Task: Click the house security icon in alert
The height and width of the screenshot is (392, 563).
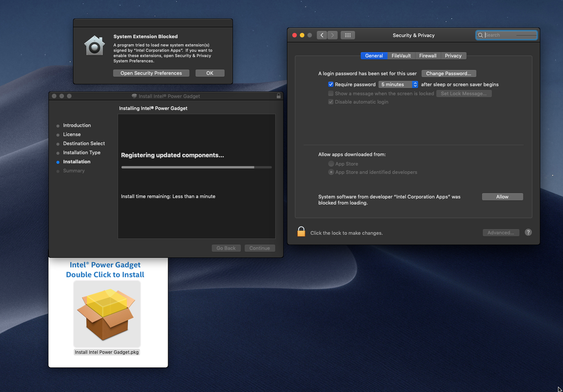Action: [x=95, y=46]
